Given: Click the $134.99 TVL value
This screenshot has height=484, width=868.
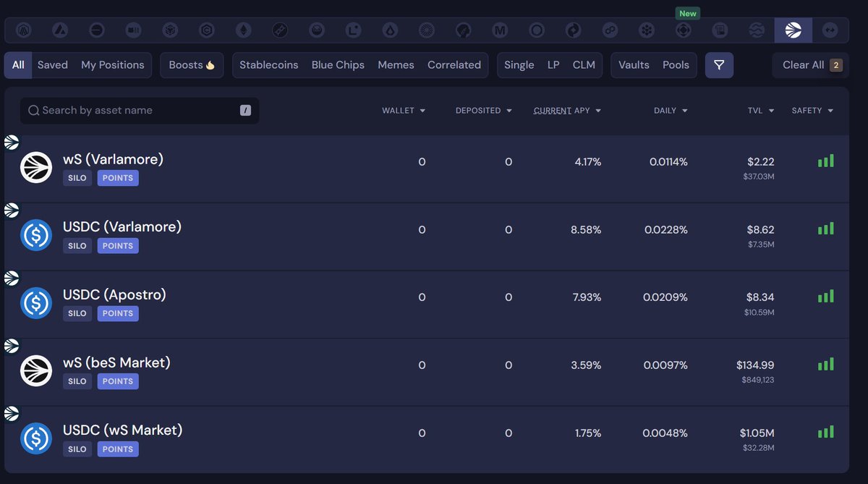Looking at the screenshot, I should tap(755, 365).
